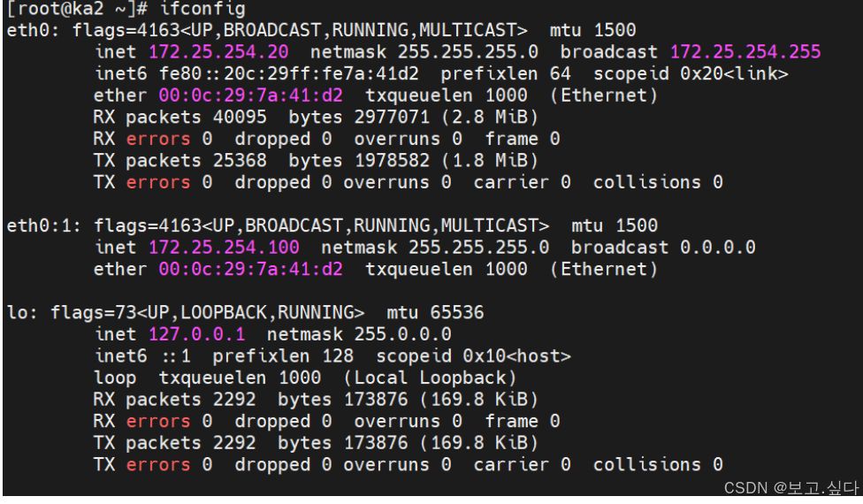Click the 'ifconfig' command text in the prompt
Screen dimensions: 863x504
[202, 8]
